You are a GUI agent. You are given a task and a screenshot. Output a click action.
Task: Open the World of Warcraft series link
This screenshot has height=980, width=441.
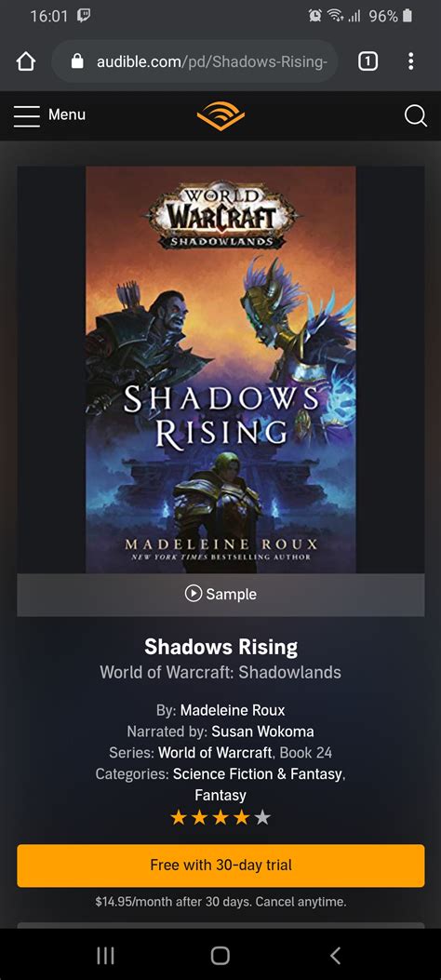(215, 752)
